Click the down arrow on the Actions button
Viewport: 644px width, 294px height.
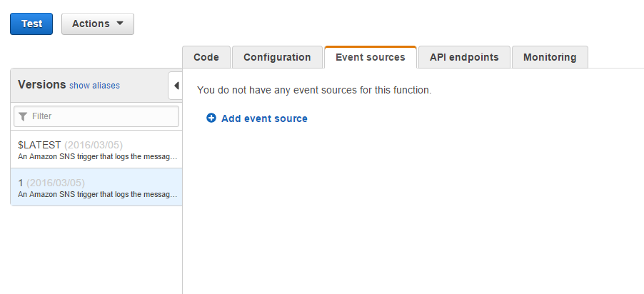pos(120,24)
